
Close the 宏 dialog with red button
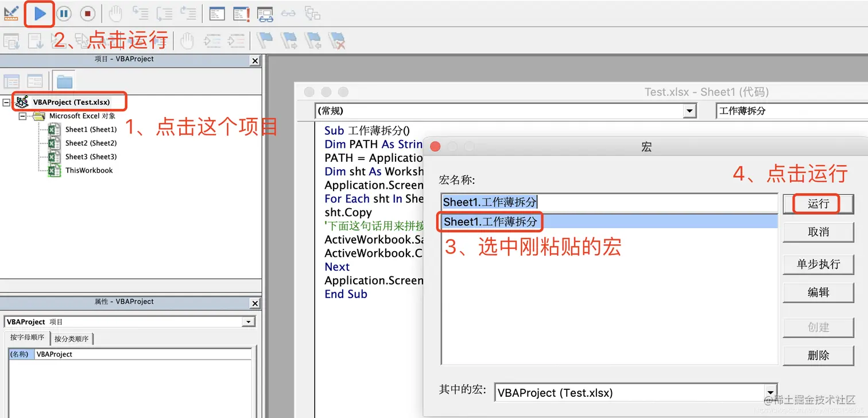click(x=435, y=147)
